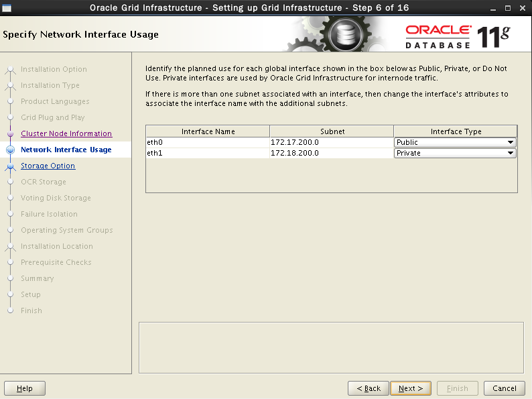This screenshot has width=532, height=399.
Task: Click the Summary step label
Action: [x=38, y=278]
